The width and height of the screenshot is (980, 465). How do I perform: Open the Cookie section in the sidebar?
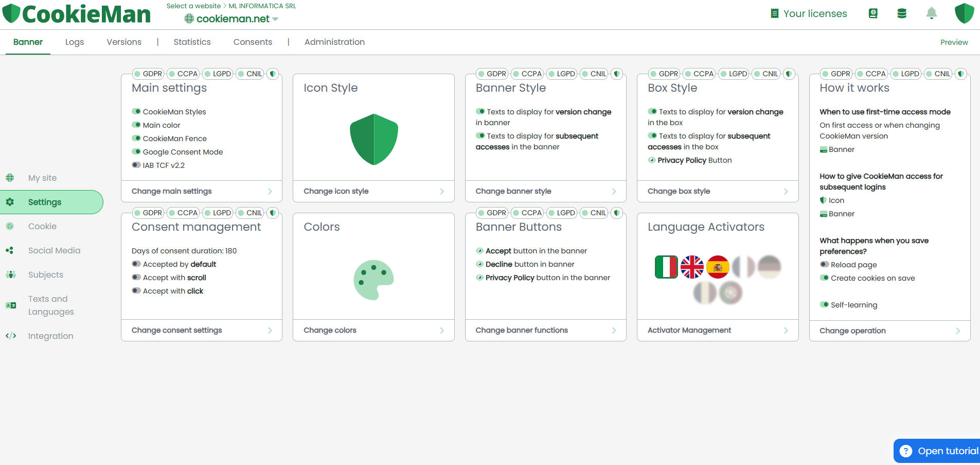click(x=42, y=226)
